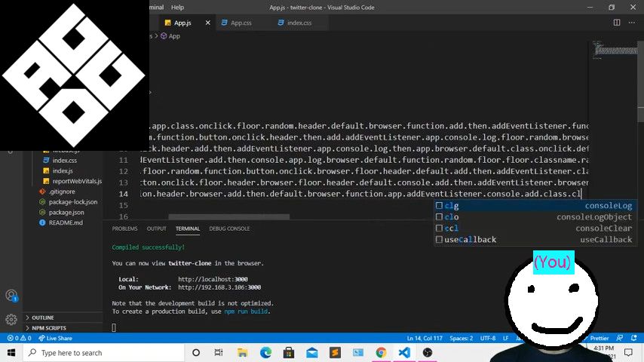
Task: Change end of line sequence LF
Action: coord(505,338)
